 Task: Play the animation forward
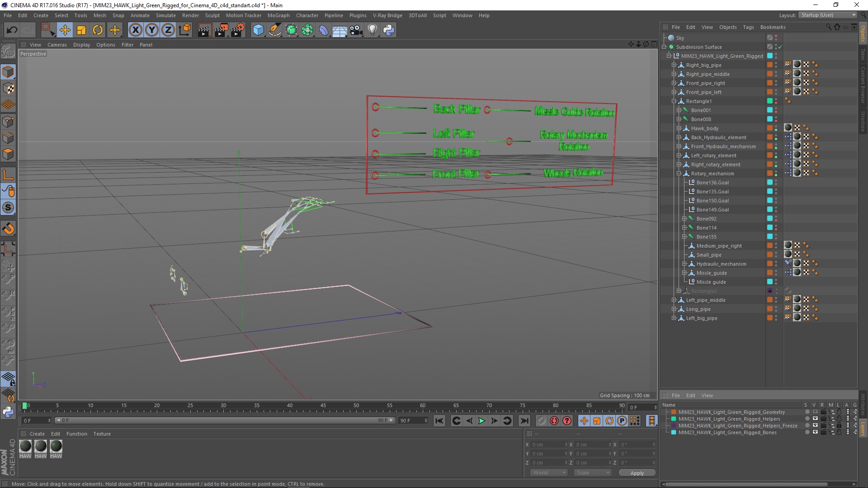point(482,421)
